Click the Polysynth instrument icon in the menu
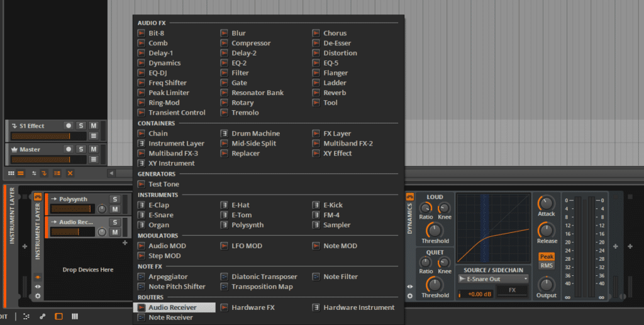 pyautogui.click(x=225, y=225)
